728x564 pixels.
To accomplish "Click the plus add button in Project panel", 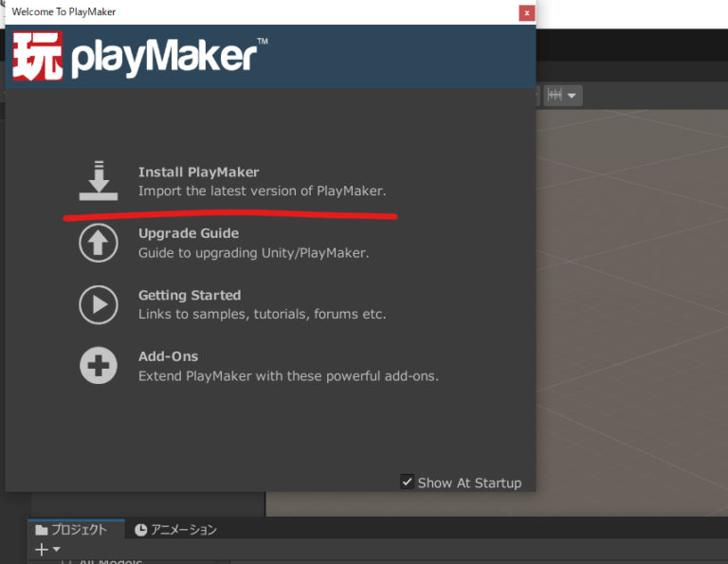I will pyautogui.click(x=42, y=550).
